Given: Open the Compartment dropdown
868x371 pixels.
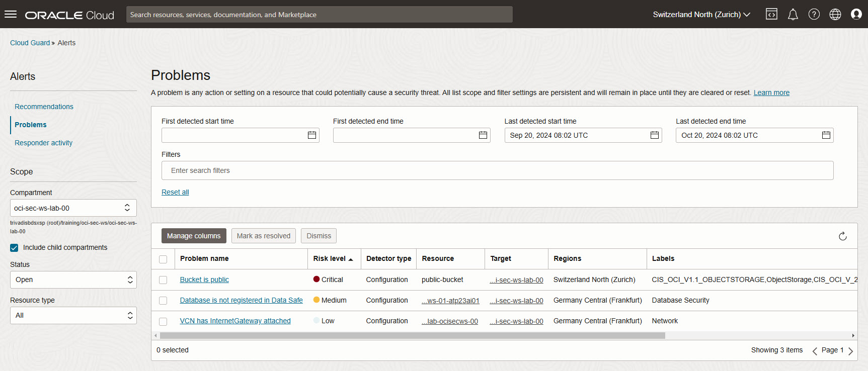Looking at the screenshot, I should [73, 208].
